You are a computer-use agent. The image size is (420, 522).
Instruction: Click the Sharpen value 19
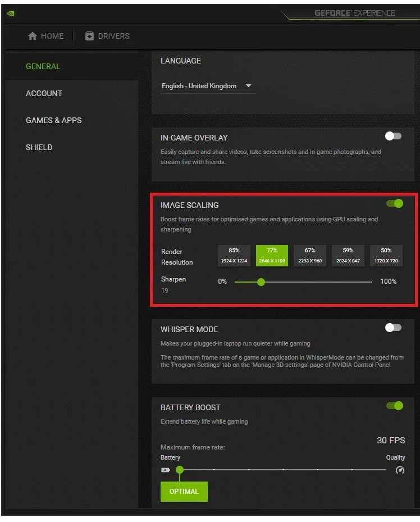click(165, 290)
